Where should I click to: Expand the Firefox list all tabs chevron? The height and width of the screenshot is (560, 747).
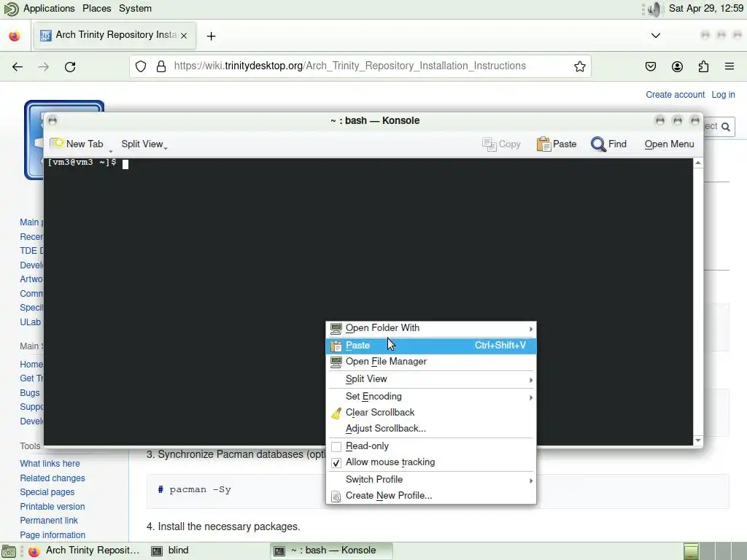coord(656,36)
